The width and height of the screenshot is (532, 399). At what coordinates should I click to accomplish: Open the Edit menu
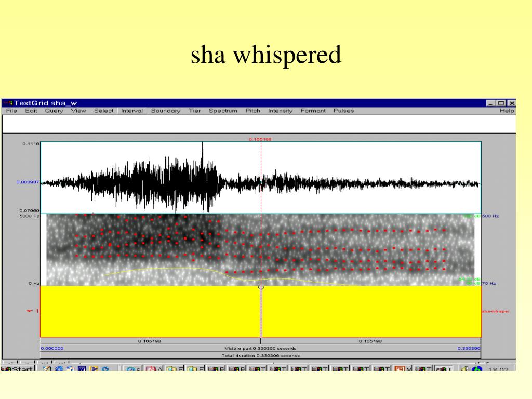pos(31,111)
